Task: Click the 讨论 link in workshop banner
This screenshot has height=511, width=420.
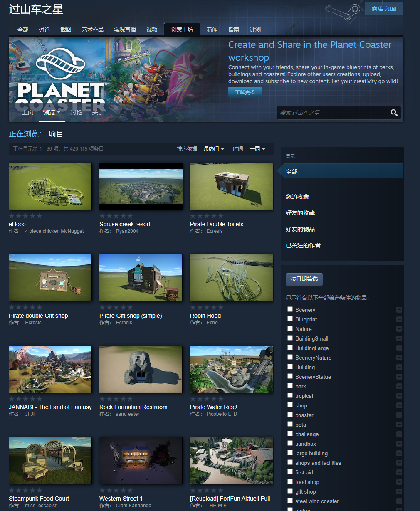Action: pos(76,112)
